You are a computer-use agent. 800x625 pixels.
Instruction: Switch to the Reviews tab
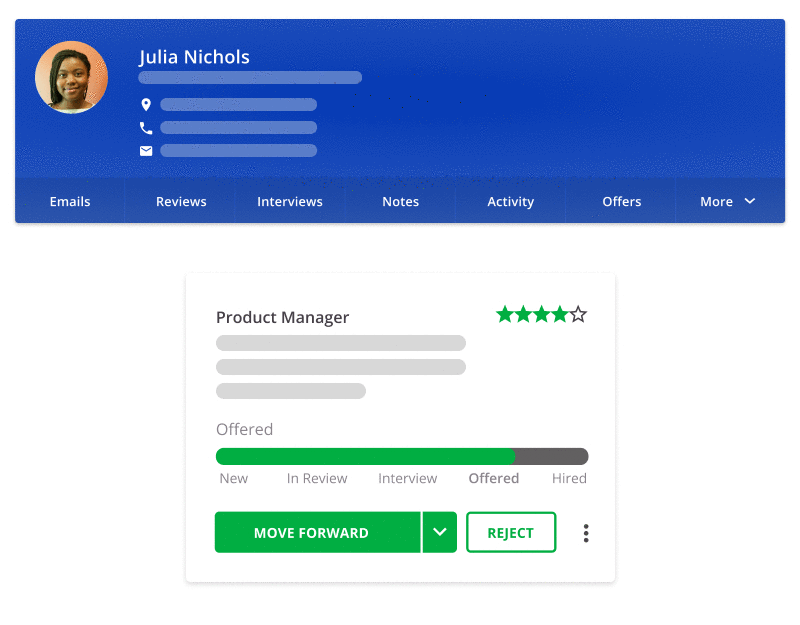tap(181, 201)
